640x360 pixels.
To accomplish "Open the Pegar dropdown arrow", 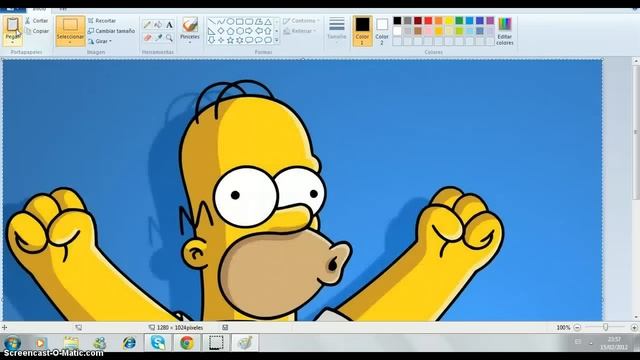I will [x=13, y=41].
